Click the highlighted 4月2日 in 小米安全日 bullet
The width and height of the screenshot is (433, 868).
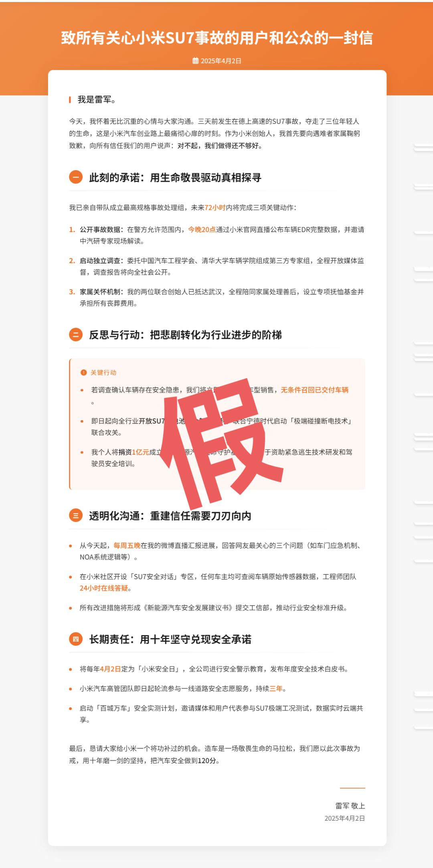(110, 669)
